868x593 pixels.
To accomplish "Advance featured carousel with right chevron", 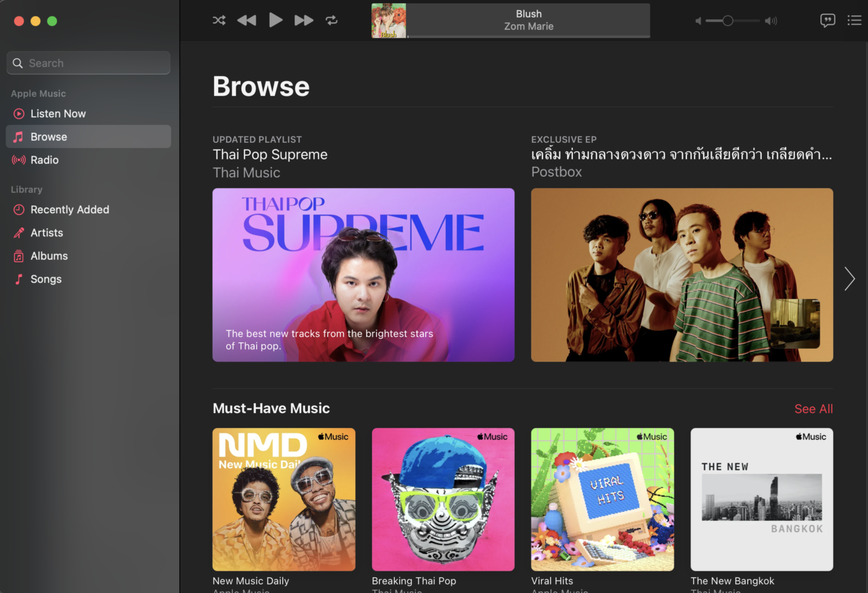I will [849, 279].
